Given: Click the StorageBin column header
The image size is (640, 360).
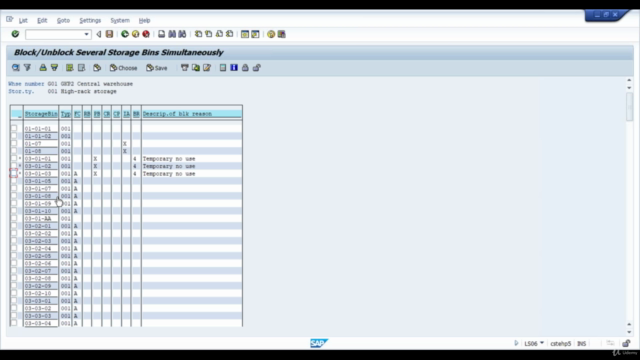Looking at the screenshot, I should coord(41,113).
